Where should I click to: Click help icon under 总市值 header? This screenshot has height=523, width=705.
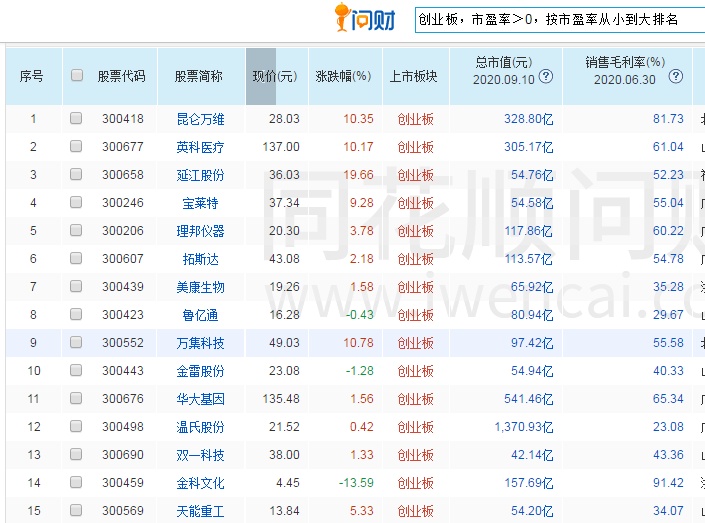point(546,77)
